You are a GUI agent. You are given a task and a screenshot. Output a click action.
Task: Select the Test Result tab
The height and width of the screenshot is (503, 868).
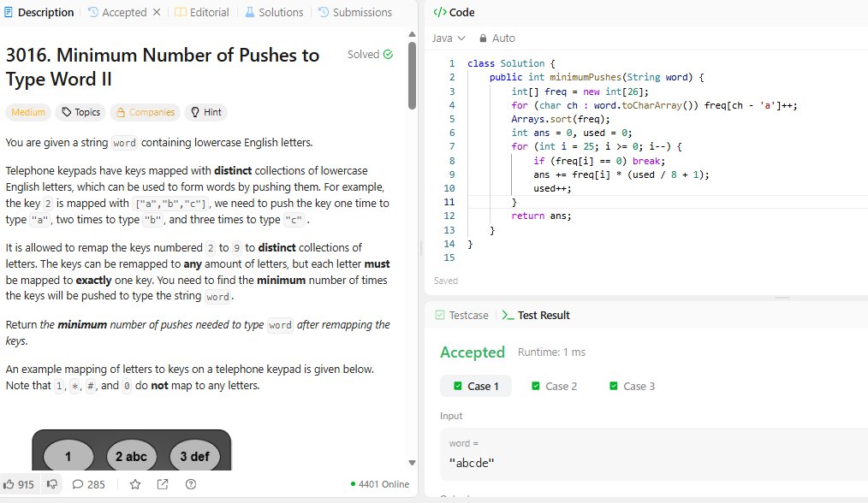coord(536,316)
